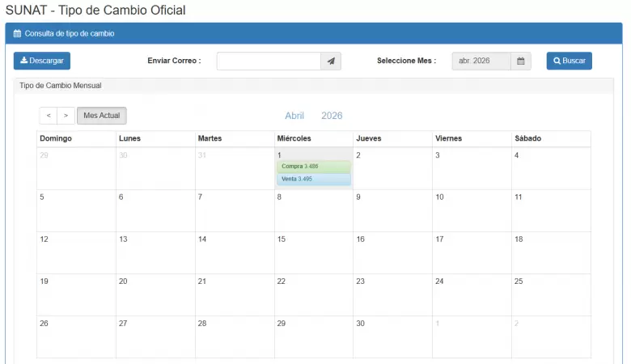The width and height of the screenshot is (631, 364).
Task: Click the Tipo de Cambio Mensual panel title
Action: (60, 85)
